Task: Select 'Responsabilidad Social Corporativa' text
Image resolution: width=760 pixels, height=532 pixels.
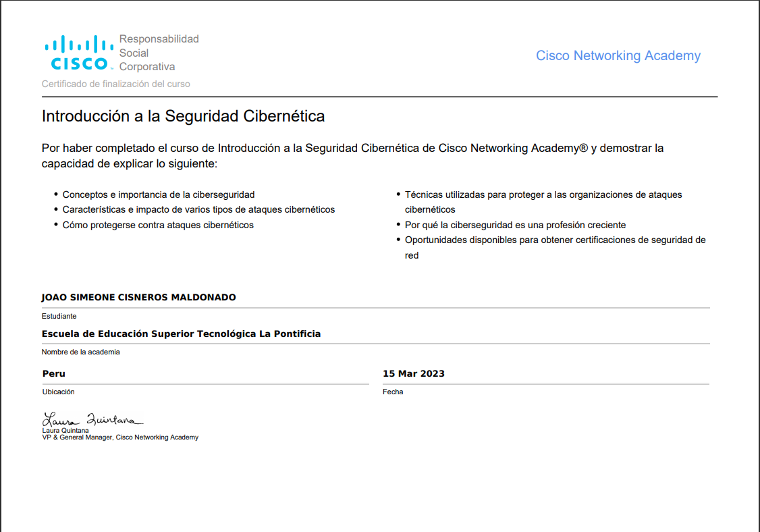Action: tap(159, 53)
